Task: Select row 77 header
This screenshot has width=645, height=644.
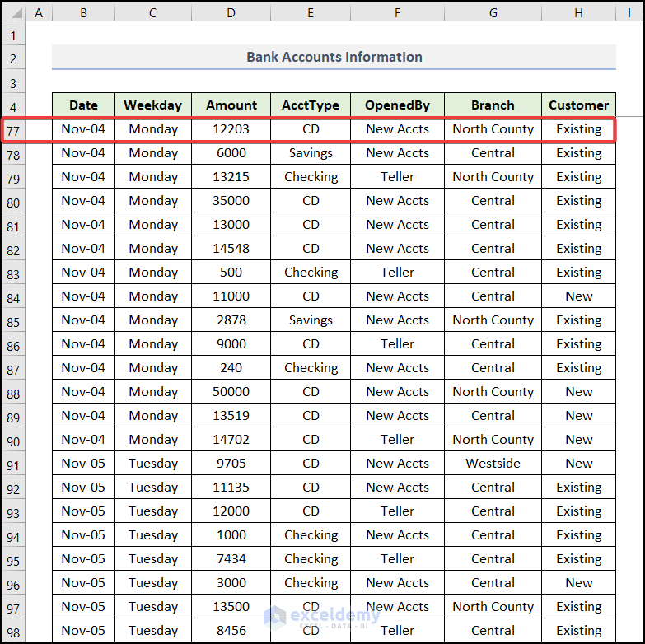Action: (13, 131)
